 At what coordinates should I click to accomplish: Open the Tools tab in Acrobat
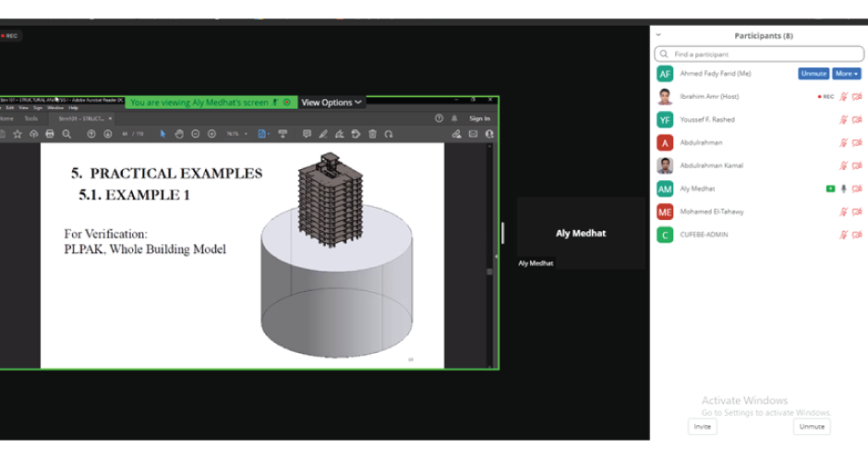(30, 118)
